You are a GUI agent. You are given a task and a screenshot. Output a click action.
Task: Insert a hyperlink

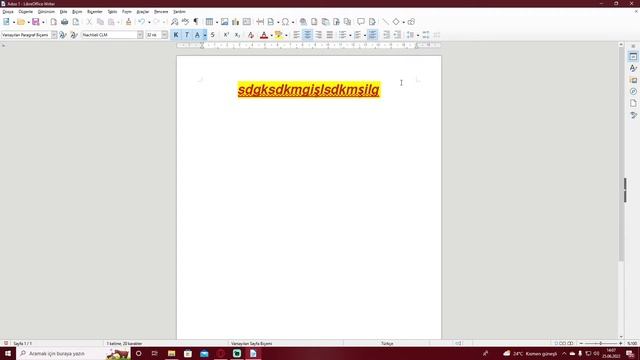coord(303,22)
